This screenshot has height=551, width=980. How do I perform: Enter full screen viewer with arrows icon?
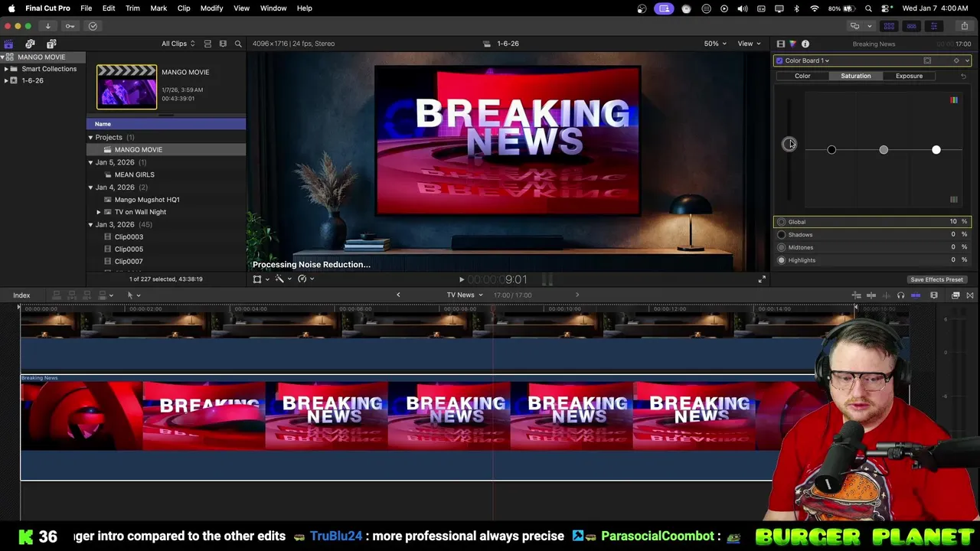(762, 279)
